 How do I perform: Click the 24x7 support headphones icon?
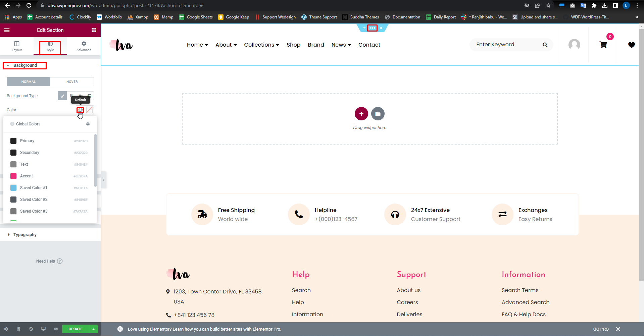click(395, 214)
